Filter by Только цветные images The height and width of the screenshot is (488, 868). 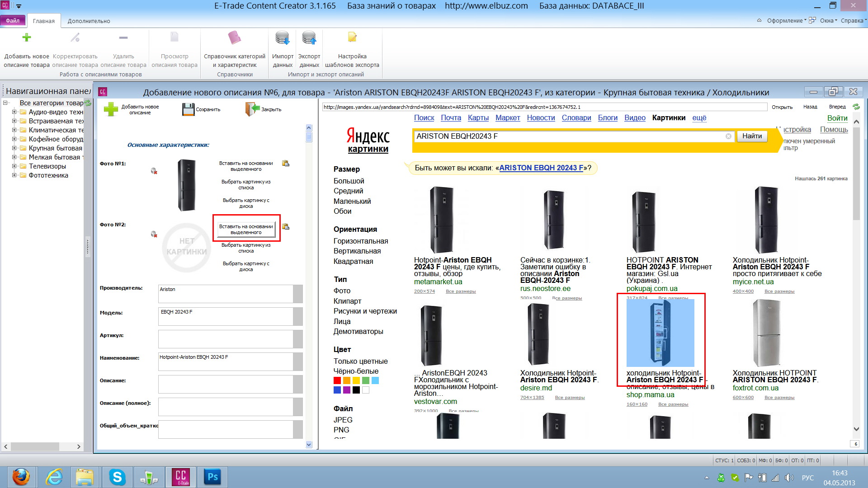pyautogui.click(x=360, y=361)
